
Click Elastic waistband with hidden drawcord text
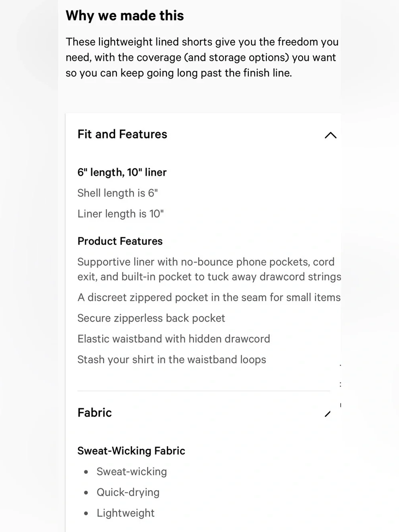pyautogui.click(x=174, y=339)
